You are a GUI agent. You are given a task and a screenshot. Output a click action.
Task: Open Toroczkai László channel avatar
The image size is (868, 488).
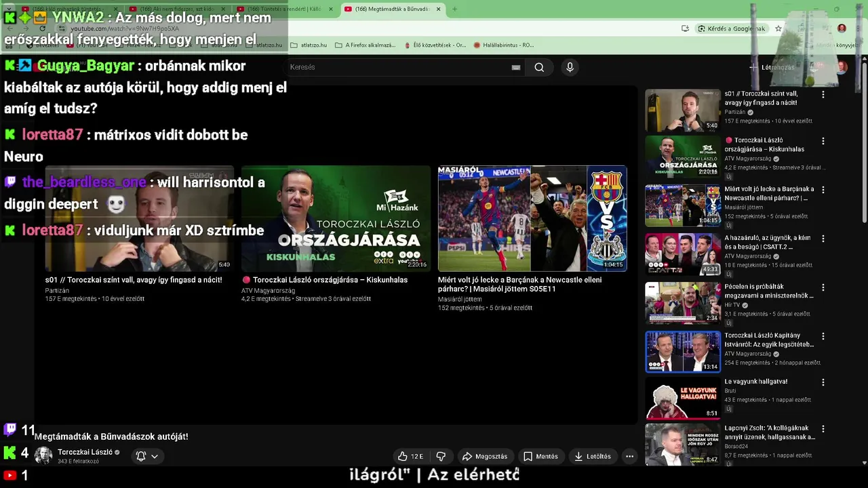(x=43, y=455)
